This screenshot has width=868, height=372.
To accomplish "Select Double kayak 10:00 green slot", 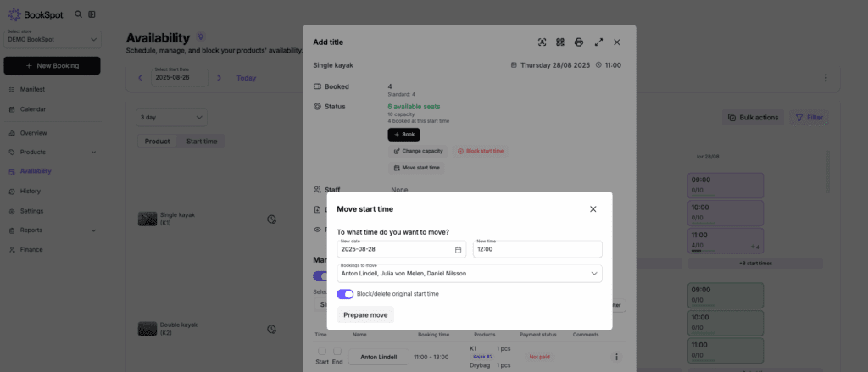I will point(726,323).
